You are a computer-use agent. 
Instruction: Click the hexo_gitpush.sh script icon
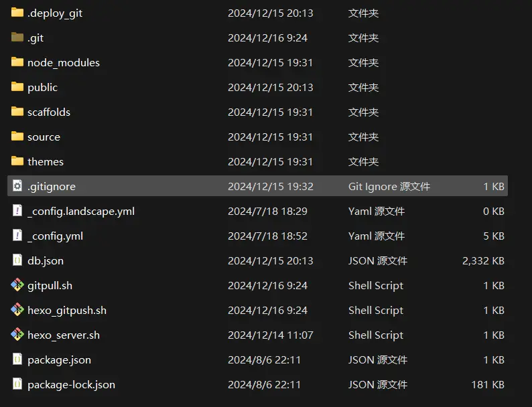(17, 310)
